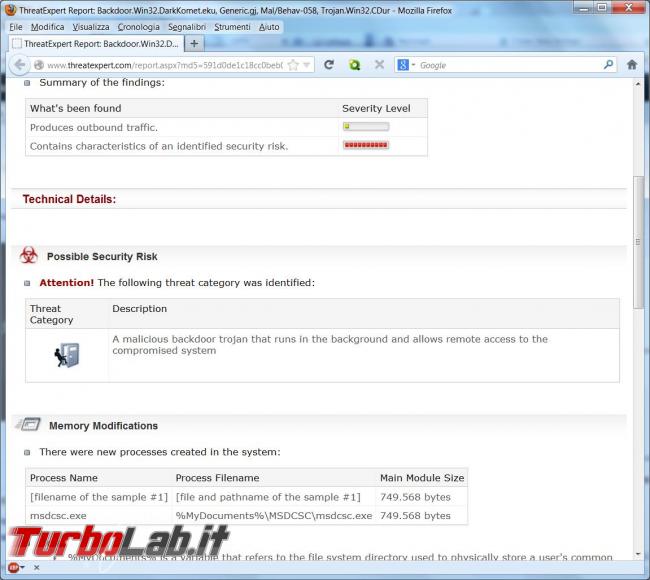Open the Modifica menu
The height and width of the screenshot is (580, 650).
[47, 27]
